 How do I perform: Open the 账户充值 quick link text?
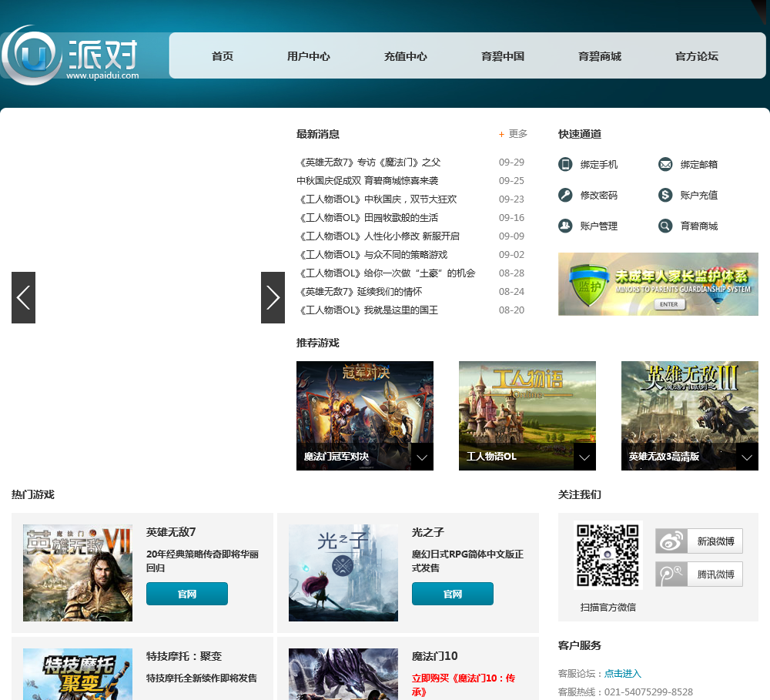699,196
